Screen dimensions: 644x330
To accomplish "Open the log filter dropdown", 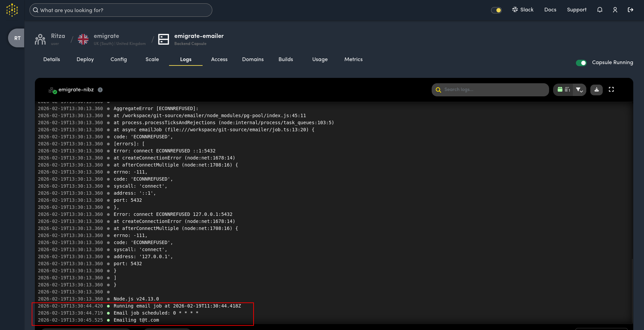I will coord(580,90).
